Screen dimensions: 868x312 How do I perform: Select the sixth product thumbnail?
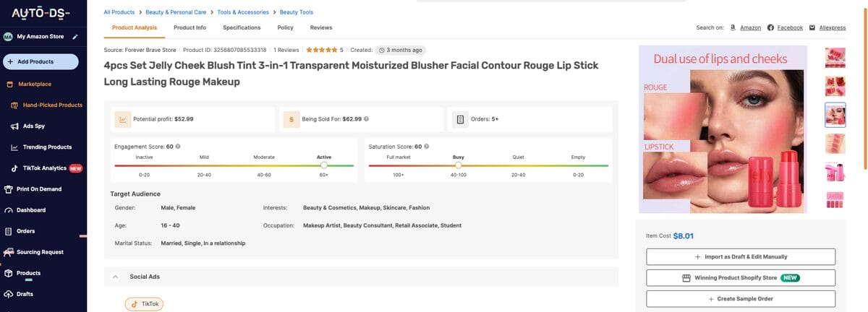point(835,200)
